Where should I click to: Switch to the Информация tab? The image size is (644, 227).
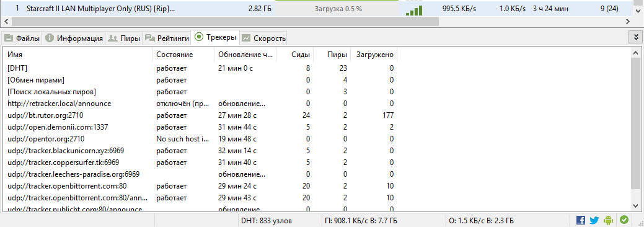pyautogui.click(x=74, y=38)
